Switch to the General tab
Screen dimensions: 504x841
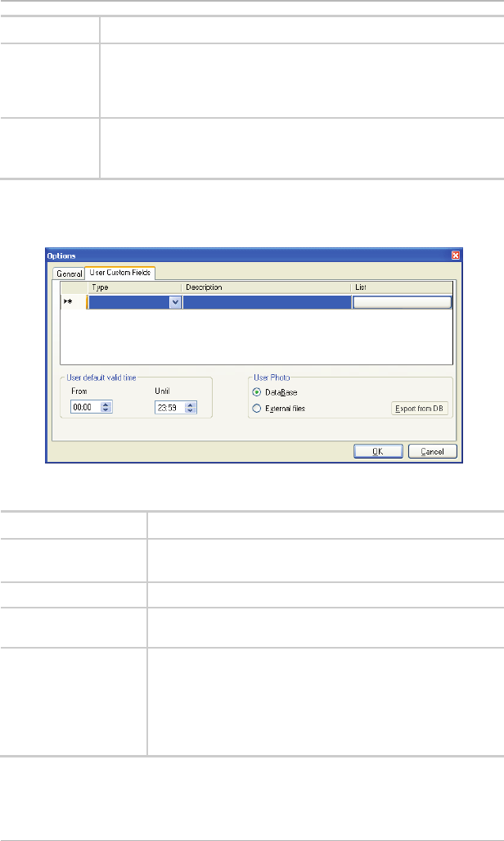pos(70,274)
